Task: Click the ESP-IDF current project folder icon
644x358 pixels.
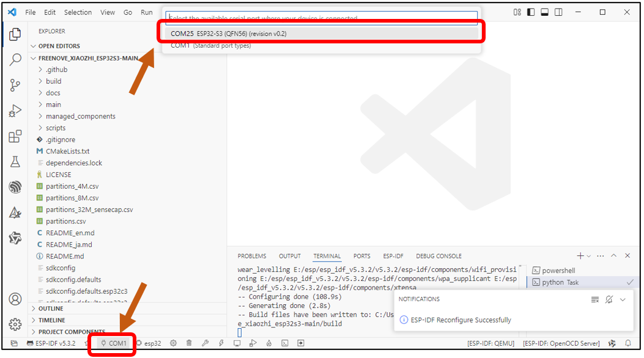Action: pyautogui.click(x=14, y=343)
